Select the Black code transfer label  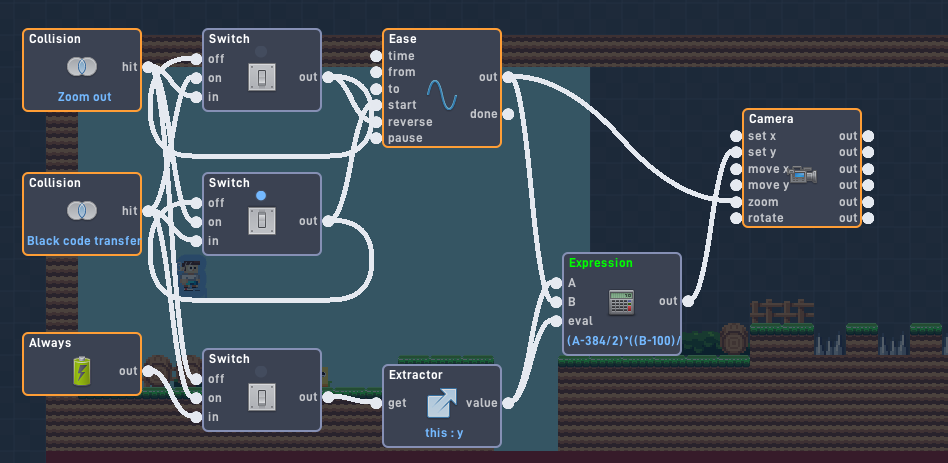pos(84,241)
